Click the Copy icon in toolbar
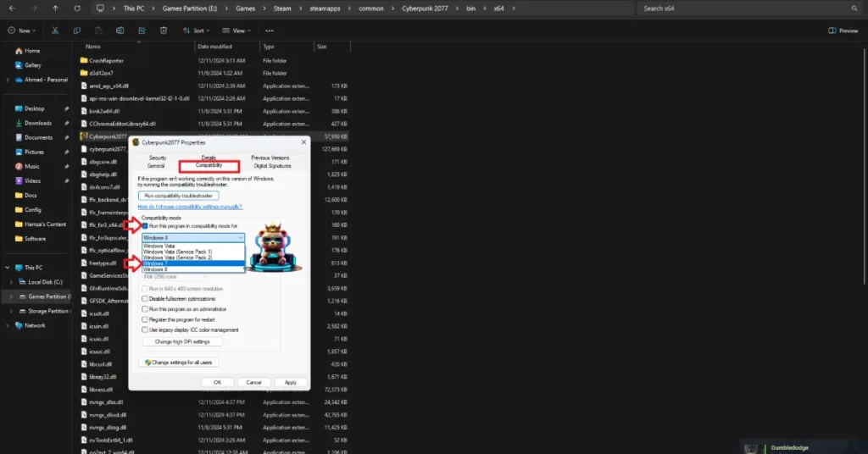868x454 pixels. pyautogui.click(x=76, y=30)
